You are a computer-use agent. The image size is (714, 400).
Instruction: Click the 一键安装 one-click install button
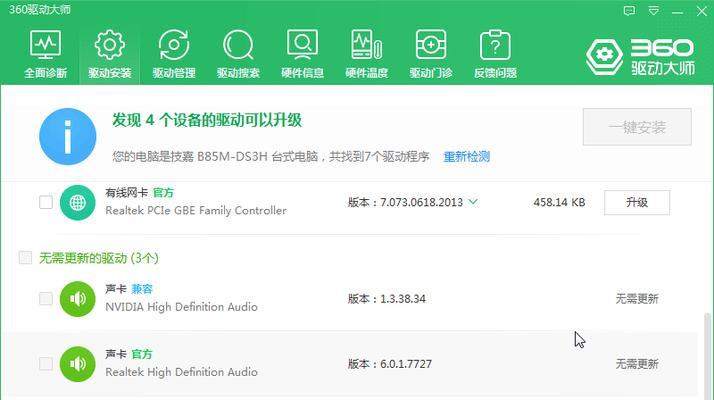(637, 127)
